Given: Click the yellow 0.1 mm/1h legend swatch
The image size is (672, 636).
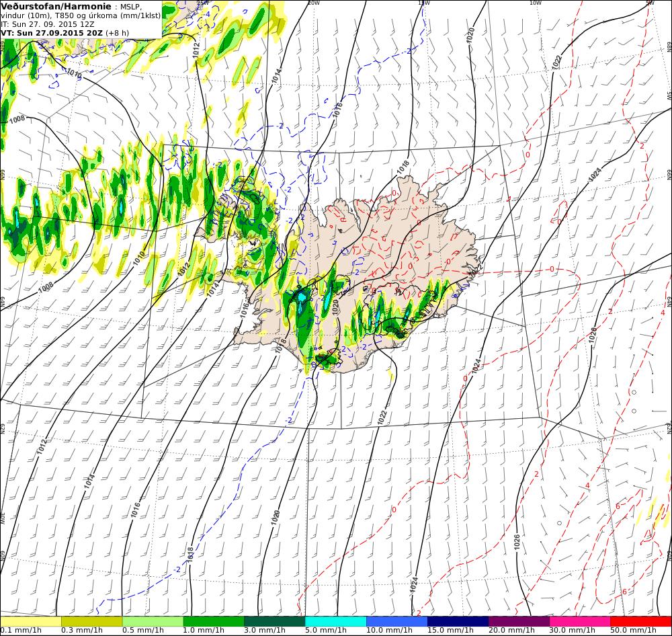Looking at the screenshot, I should click(30, 621).
